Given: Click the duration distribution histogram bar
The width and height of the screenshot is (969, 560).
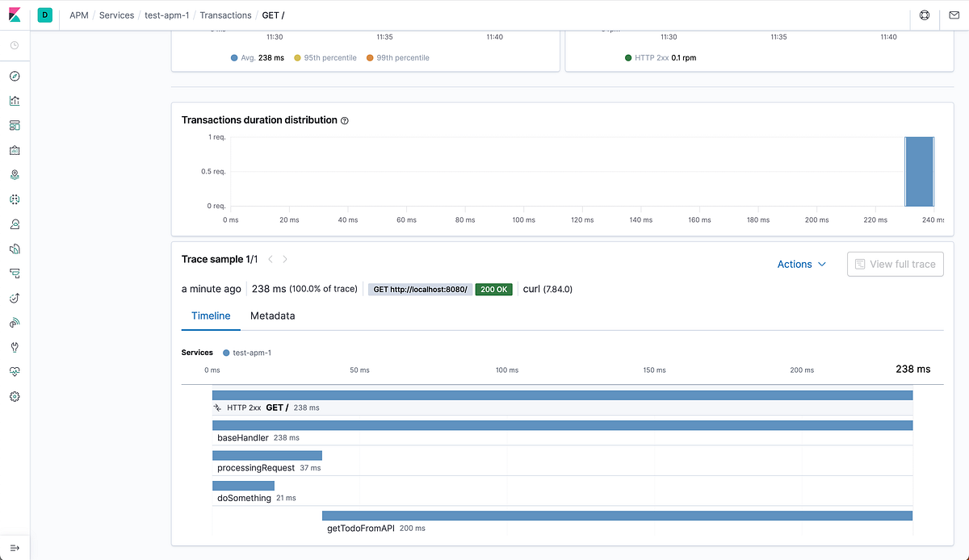Looking at the screenshot, I should click(x=920, y=172).
